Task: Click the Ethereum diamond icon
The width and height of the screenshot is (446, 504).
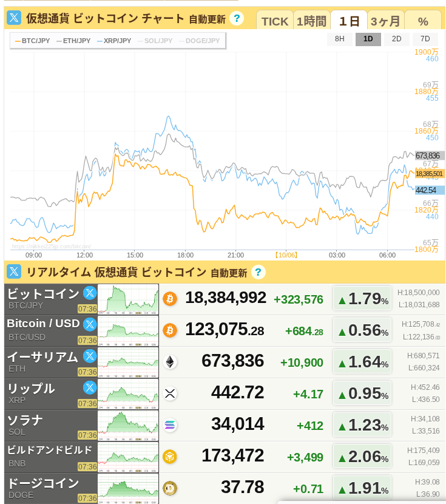Action: coord(170,362)
